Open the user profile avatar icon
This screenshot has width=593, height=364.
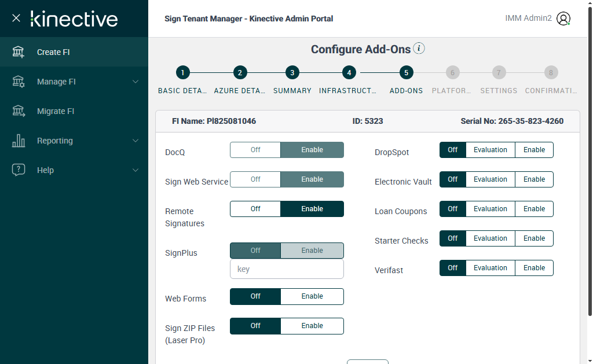pos(563,19)
